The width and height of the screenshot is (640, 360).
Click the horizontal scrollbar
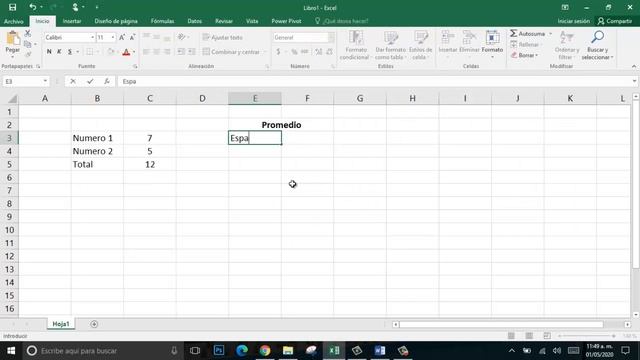pyautogui.click(x=501, y=324)
